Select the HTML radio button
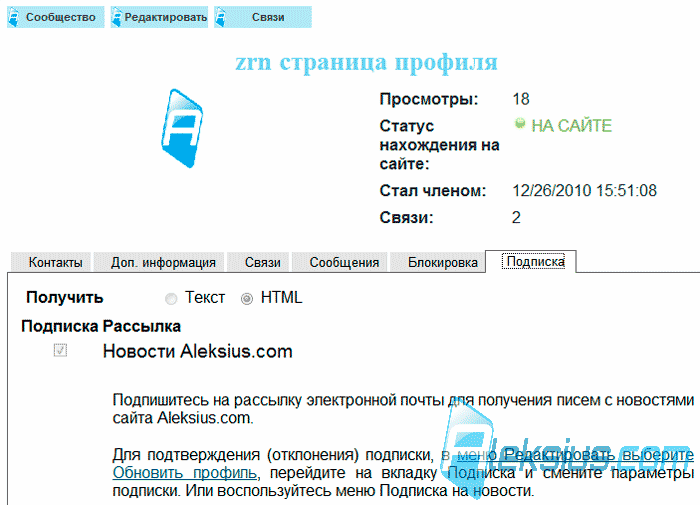The height and width of the screenshot is (505, 700). click(x=247, y=299)
